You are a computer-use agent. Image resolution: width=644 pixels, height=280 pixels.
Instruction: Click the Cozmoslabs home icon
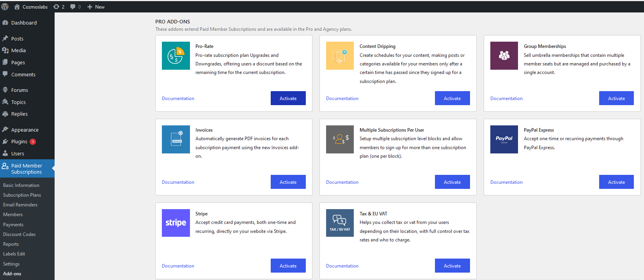[x=17, y=7]
